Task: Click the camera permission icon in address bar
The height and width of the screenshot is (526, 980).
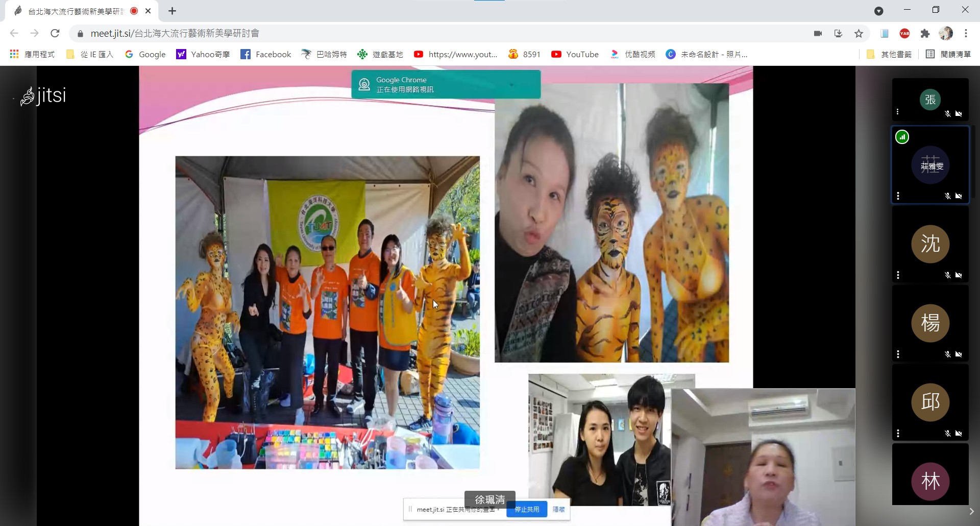Action: coord(818,34)
